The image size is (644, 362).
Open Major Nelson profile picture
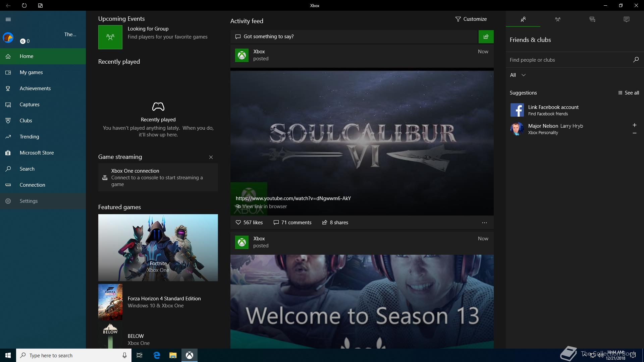pos(517,129)
